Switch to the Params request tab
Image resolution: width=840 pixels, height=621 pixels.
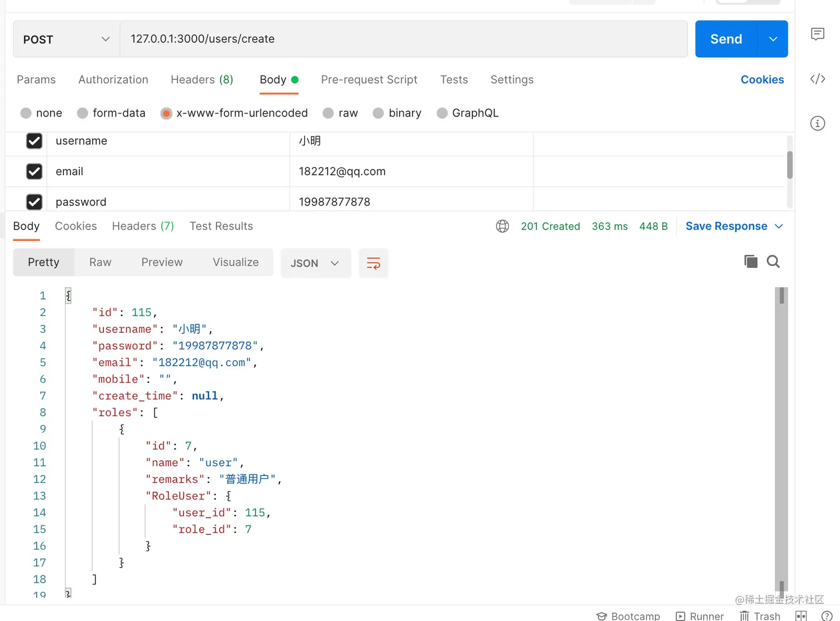click(36, 79)
